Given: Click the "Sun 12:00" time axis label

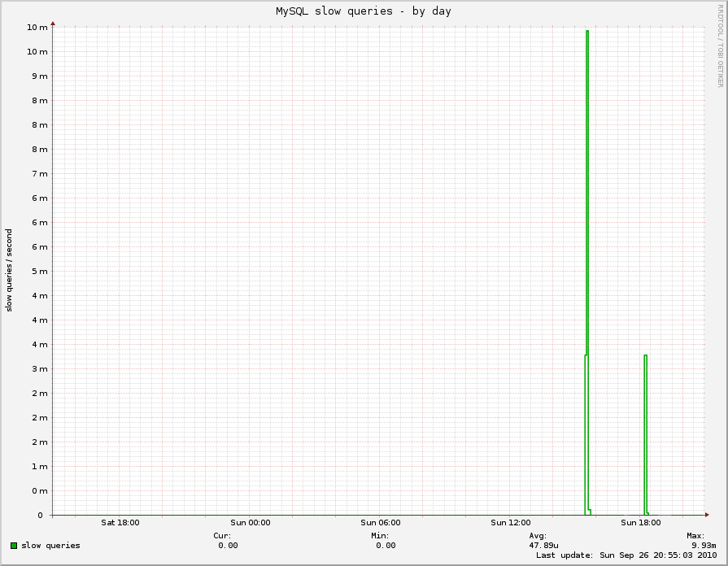Looking at the screenshot, I should [x=510, y=523].
